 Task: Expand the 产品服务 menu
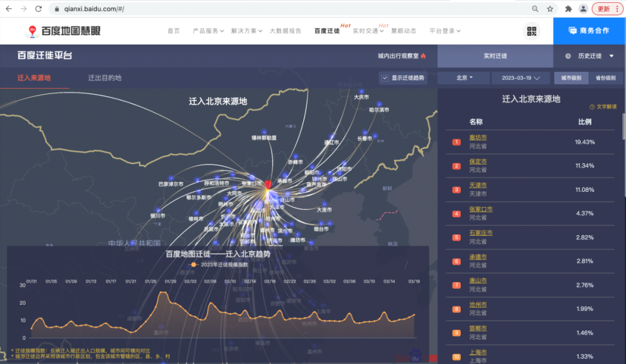pos(208,31)
